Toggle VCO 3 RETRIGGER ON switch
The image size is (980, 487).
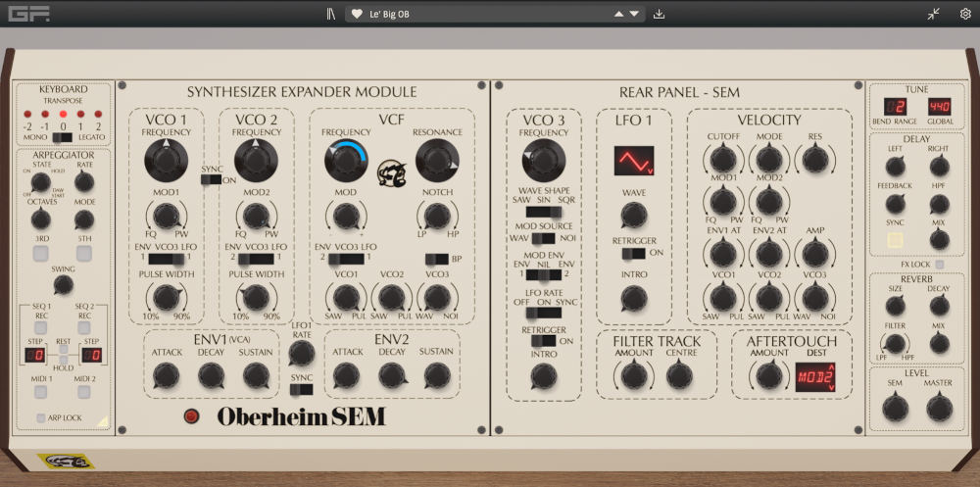tap(543, 341)
